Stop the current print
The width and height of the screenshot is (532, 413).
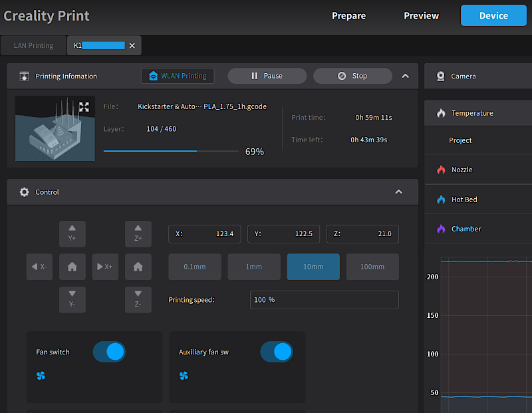[x=352, y=76]
